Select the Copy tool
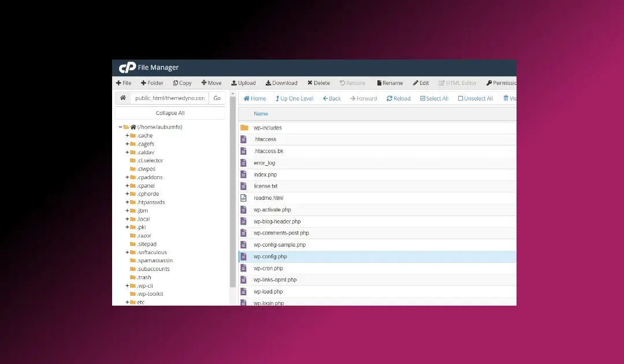This screenshot has width=624, height=364. [182, 83]
